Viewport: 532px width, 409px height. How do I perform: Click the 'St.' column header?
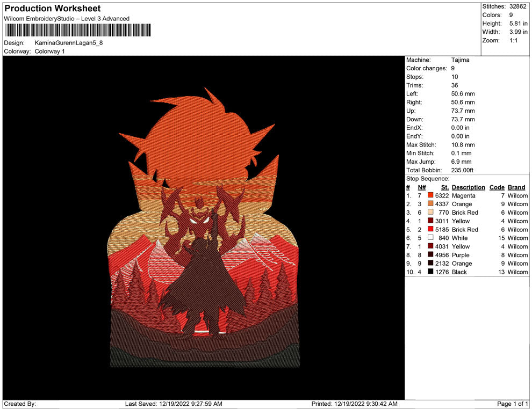point(445,187)
